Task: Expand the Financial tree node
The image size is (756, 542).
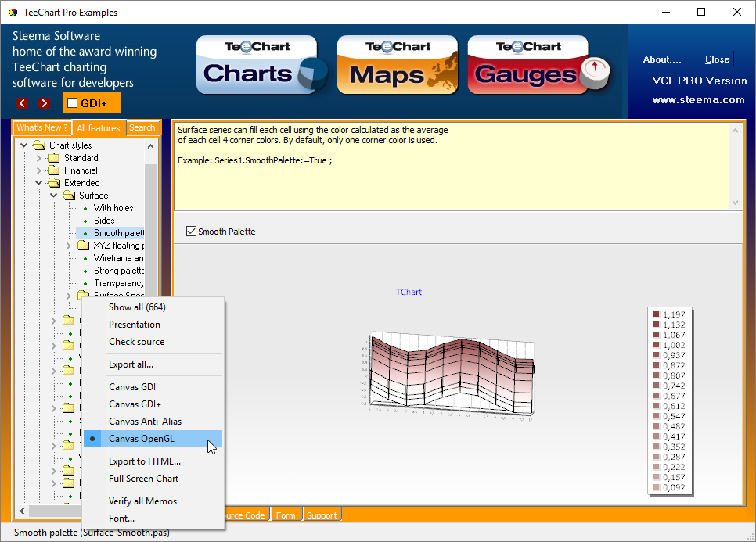Action: pyautogui.click(x=38, y=170)
